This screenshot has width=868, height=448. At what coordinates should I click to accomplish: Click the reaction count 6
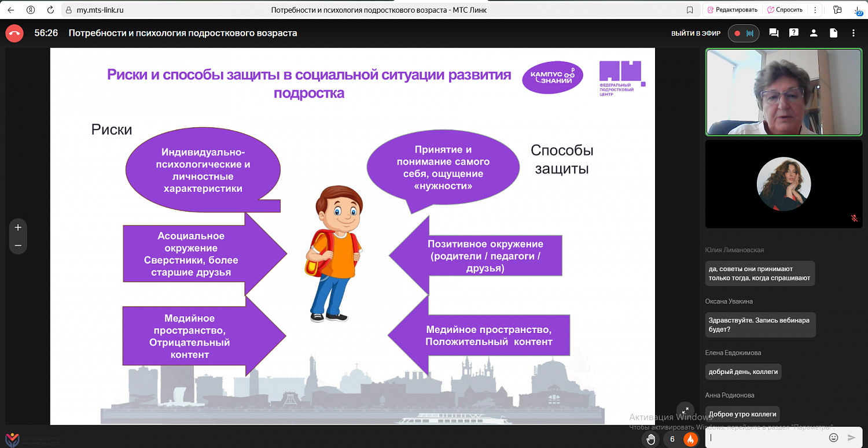click(x=672, y=439)
